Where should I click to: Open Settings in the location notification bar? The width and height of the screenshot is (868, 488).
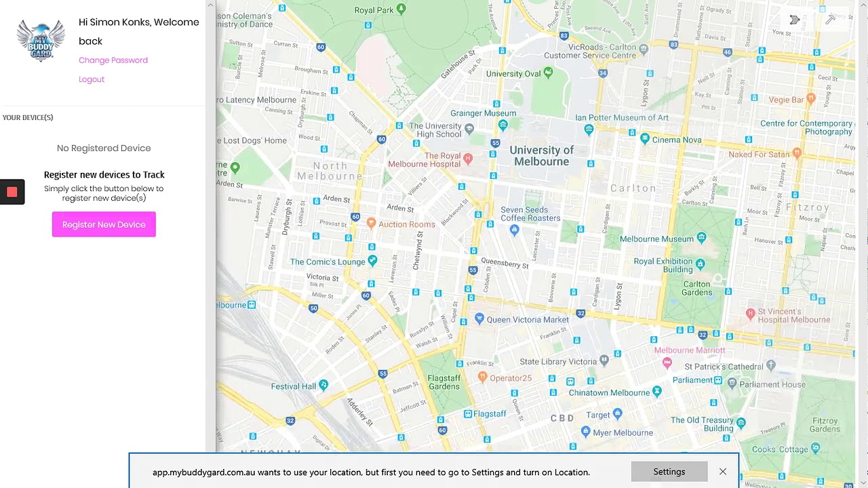tap(669, 472)
